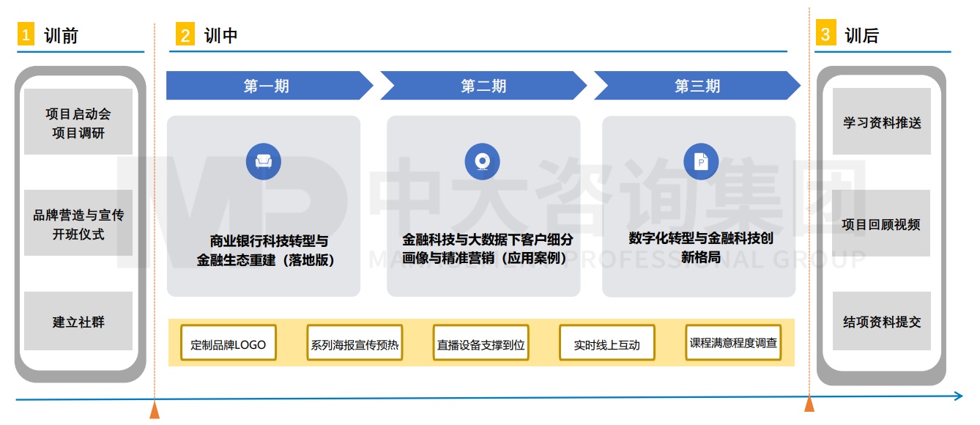
Task: Click the presenter icon above 第一期 content
Action: tap(265, 161)
